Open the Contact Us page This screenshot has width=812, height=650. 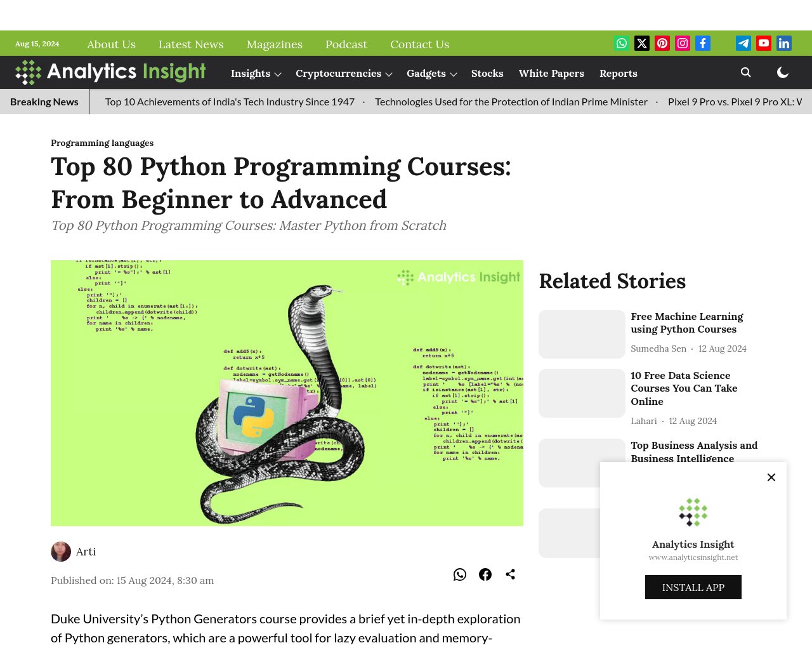click(x=419, y=44)
